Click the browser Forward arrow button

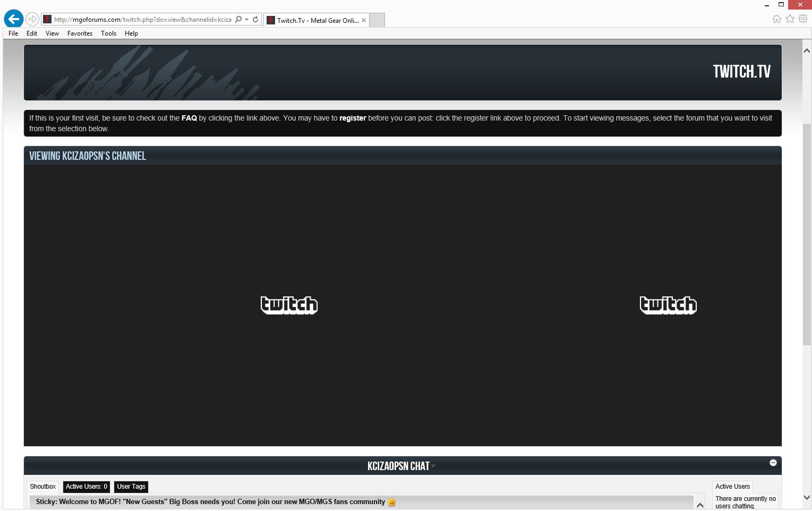click(x=32, y=19)
